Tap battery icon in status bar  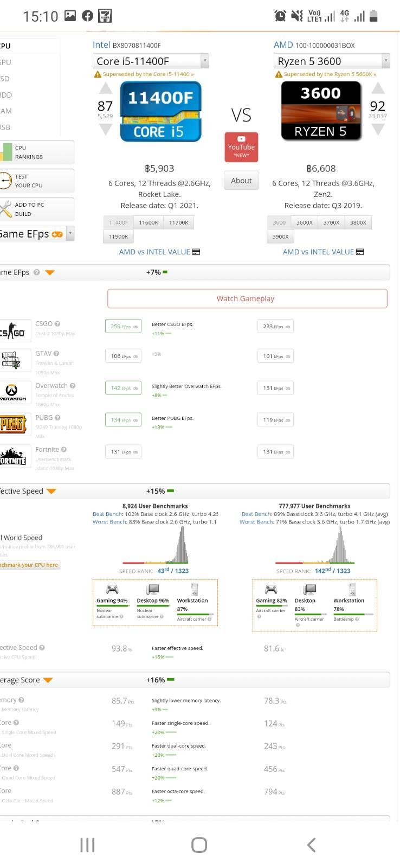pos(373,16)
